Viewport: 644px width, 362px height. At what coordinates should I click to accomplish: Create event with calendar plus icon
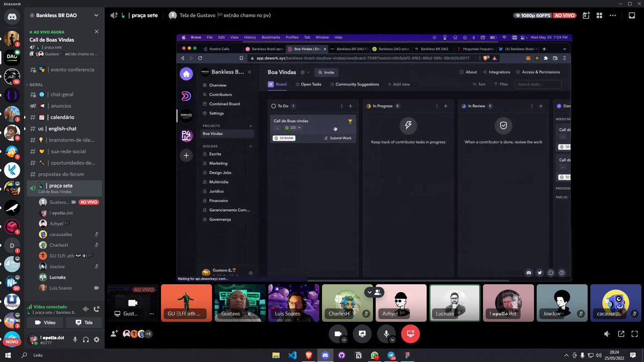[x=586, y=16]
